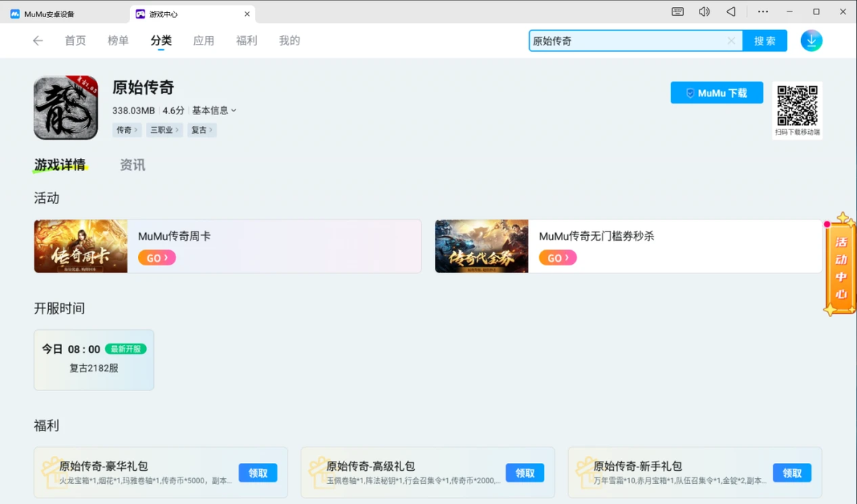Open the 活动中心 floating badge

tap(840, 264)
